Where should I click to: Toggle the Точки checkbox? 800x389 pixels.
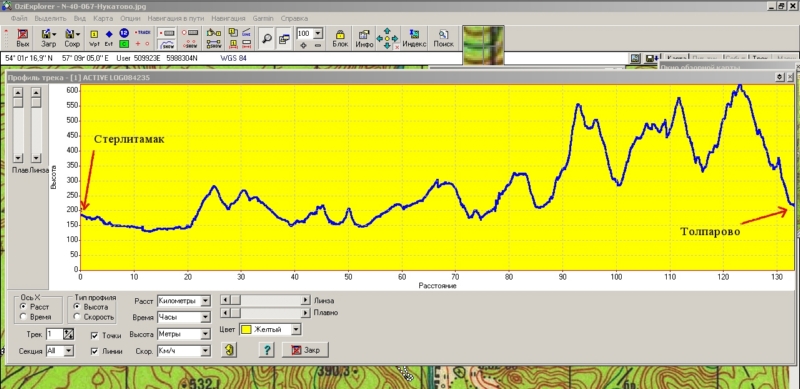pyautogui.click(x=94, y=336)
